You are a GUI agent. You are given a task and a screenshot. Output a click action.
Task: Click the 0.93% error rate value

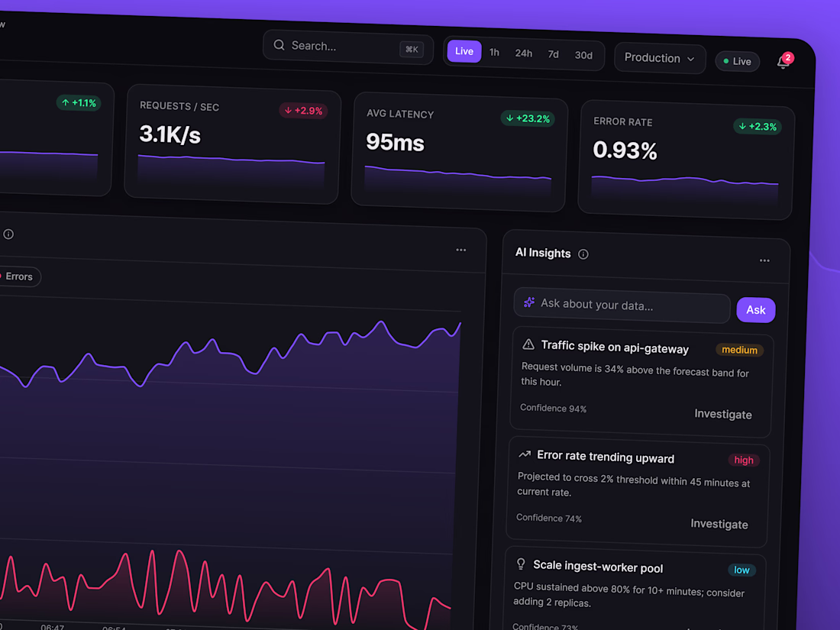point(625,150)
